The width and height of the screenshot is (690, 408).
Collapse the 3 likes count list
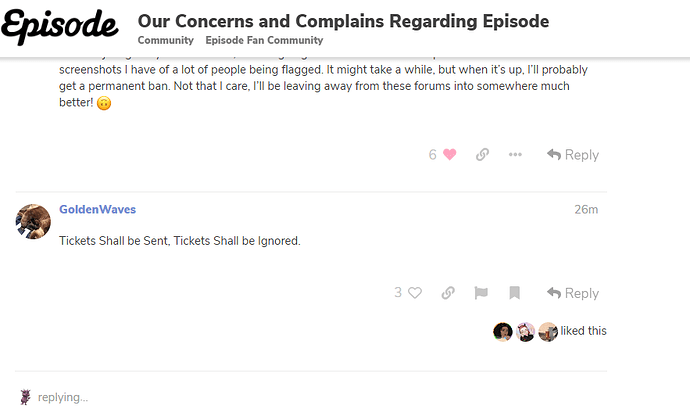point(398,293)
